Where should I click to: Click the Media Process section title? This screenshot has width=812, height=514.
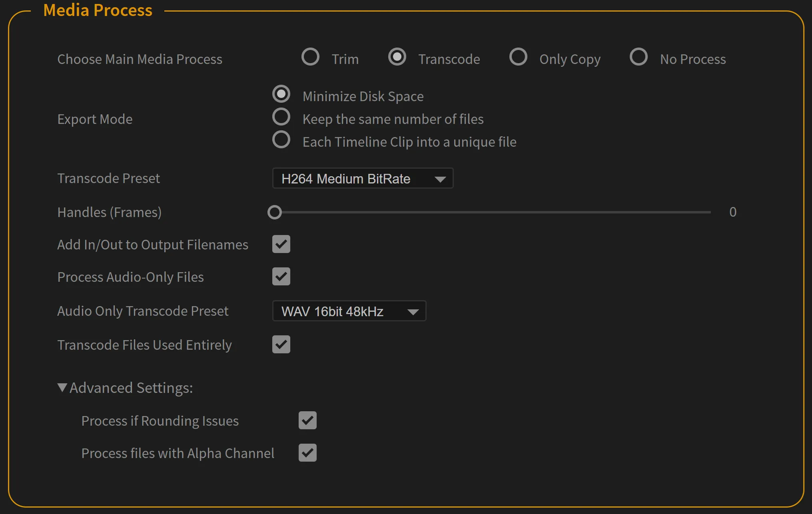click(98, 10)
